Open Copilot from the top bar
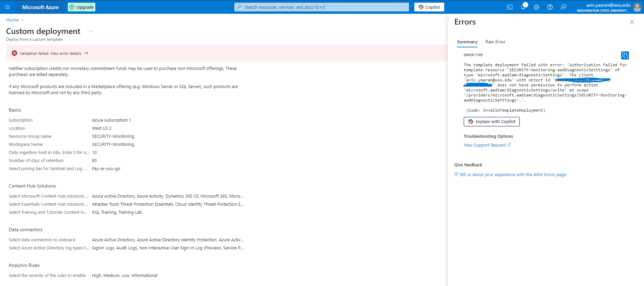Viewport: 644px width, 286px height. [429, 7]
